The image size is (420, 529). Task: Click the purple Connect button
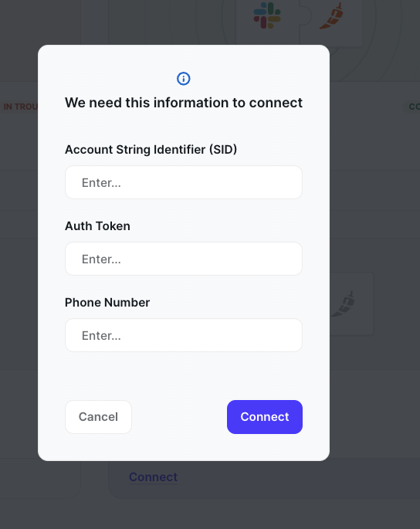(x=265, y=417)
